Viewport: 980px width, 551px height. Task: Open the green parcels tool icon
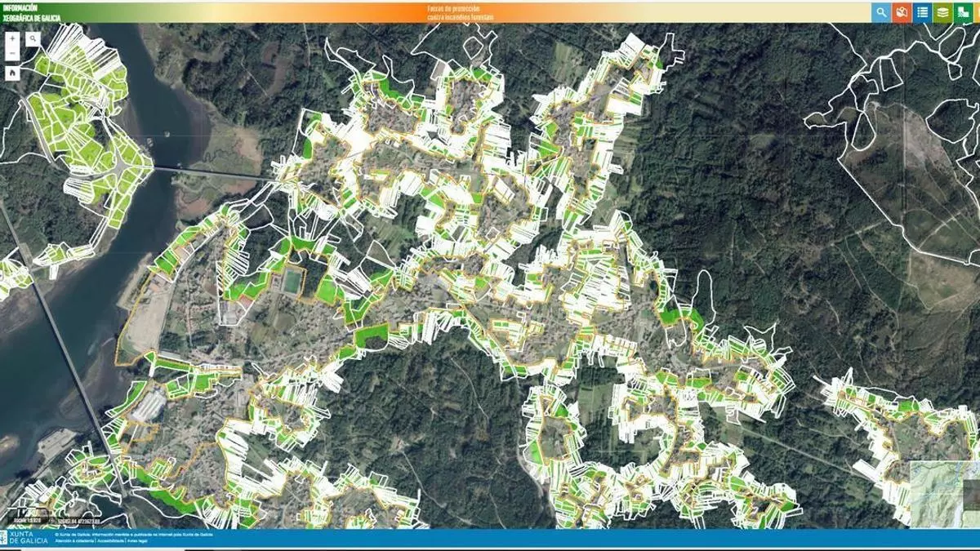pyautogui.click(x=964, y=12)
